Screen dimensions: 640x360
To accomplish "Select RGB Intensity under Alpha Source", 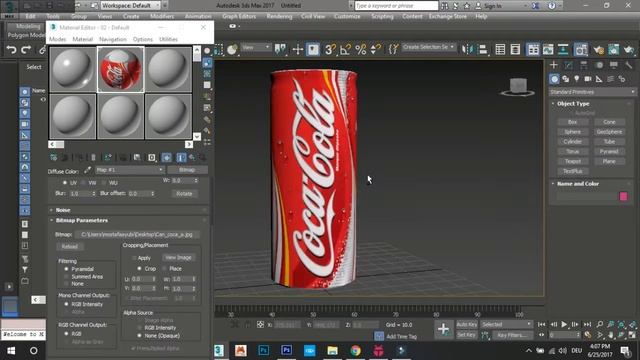I will [140, 328].
